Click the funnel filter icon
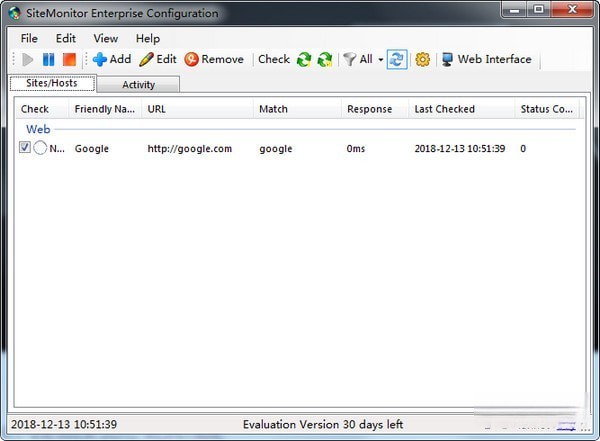600x441 pixels. click(x=349, y=59)
